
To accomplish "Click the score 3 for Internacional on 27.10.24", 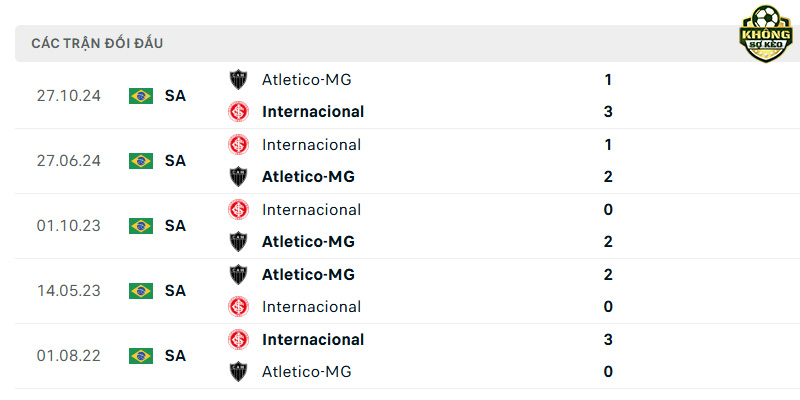I will pos(608,111).
